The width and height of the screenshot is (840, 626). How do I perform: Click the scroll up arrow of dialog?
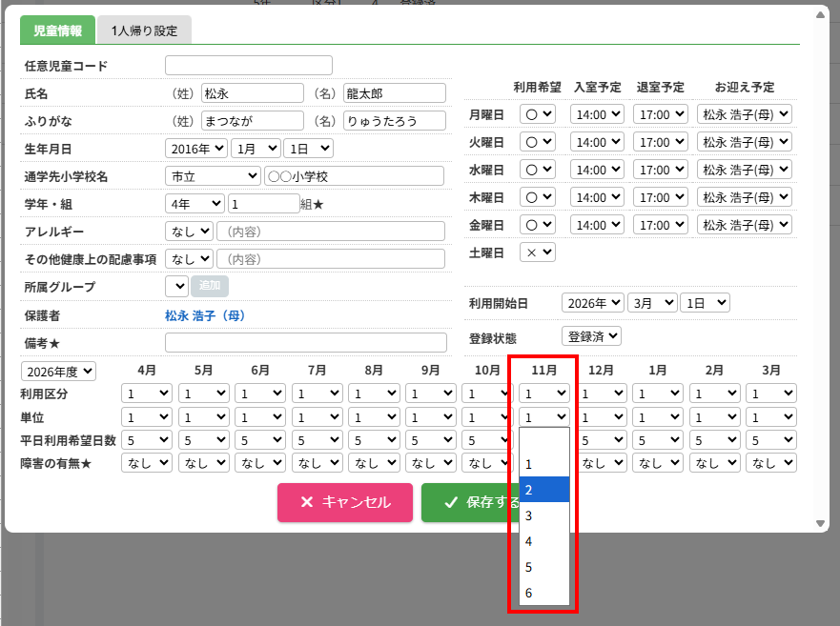820,15
